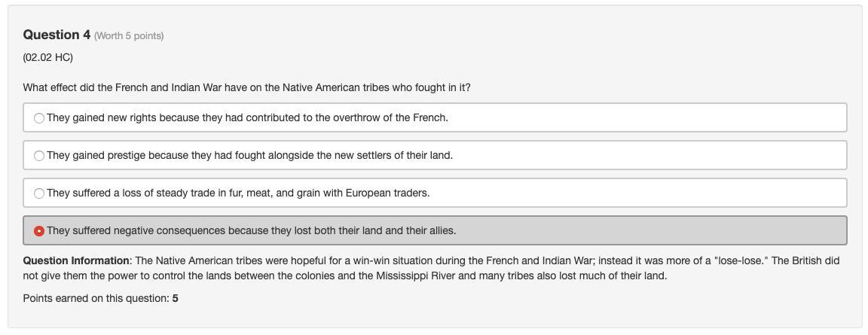The height and width of the screenshot is (335, 868).
Task: Click empty space at right of third answer box
Action: tap(678, 193)
